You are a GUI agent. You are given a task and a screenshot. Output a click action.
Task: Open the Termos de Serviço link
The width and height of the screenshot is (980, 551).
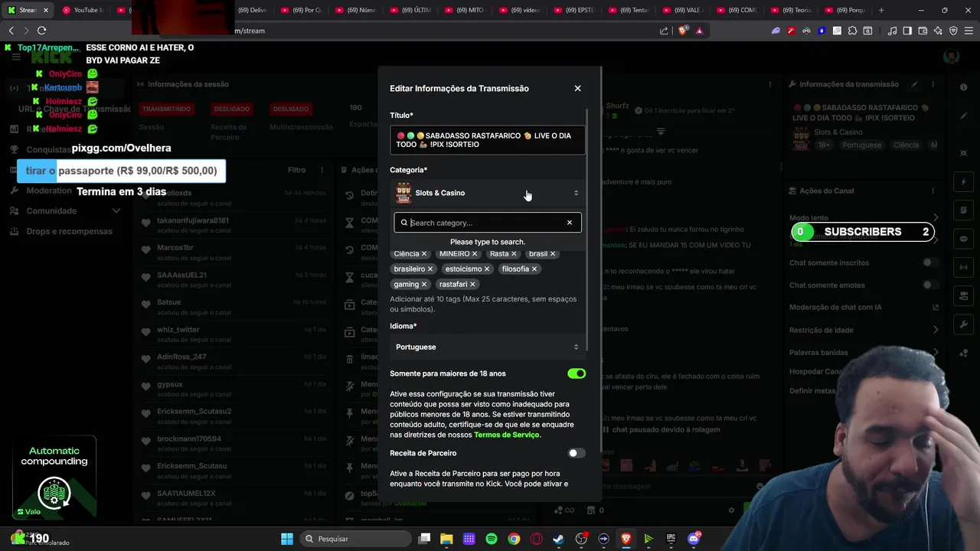pyautogui.click(x=506, y=435)
